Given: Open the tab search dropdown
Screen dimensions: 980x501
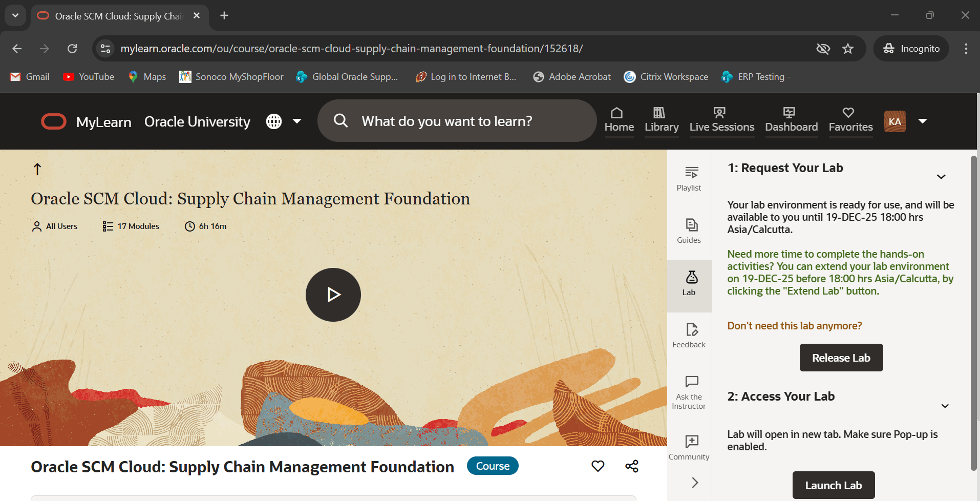Looking at the screenshot, I should 15,15.
